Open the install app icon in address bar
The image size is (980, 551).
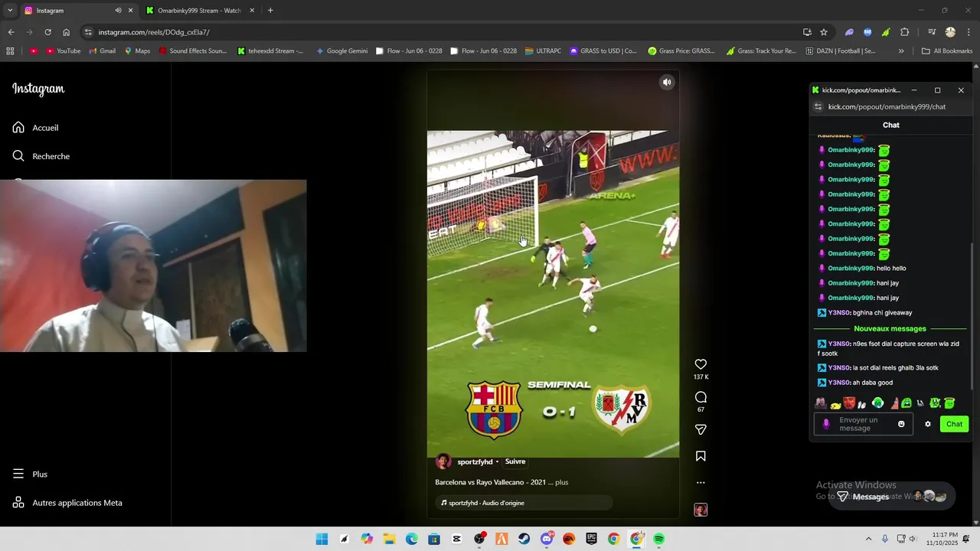pyautogui.click(x=807, y=32)
